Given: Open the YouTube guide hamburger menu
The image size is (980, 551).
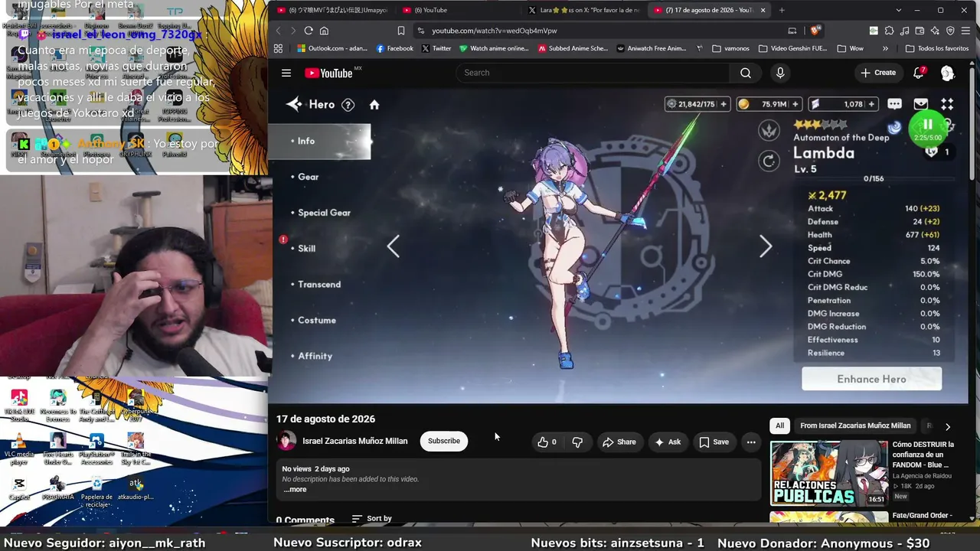Looking at the screenshot, I should (286, 73).
